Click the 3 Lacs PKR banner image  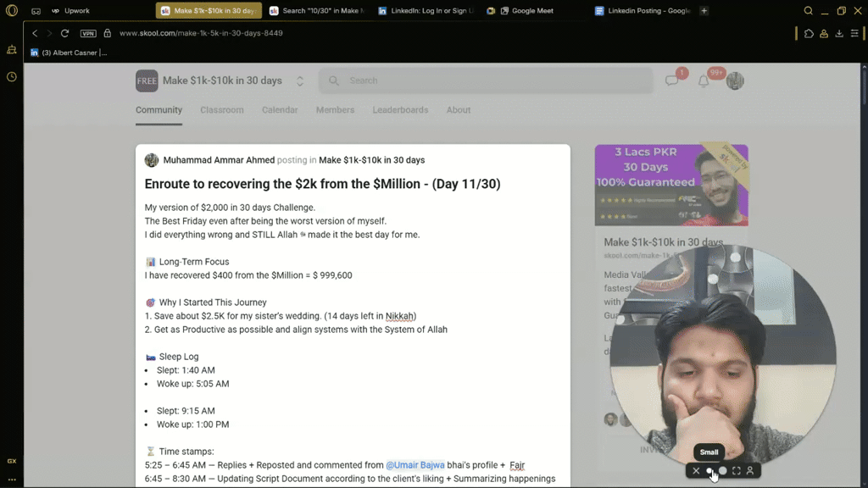671,186
